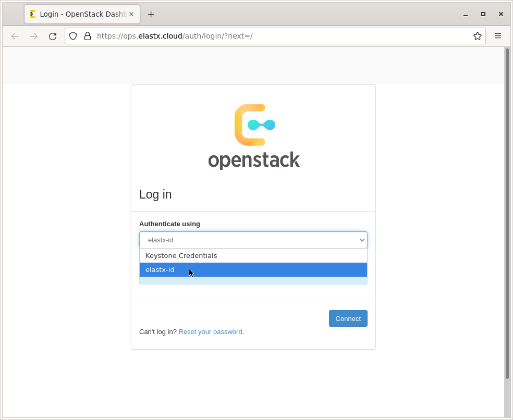Switch to the Login - OpenStack Dashboard tab
Image resolution: width=513 pixels, height=420 pixels.
pos(78,14)
